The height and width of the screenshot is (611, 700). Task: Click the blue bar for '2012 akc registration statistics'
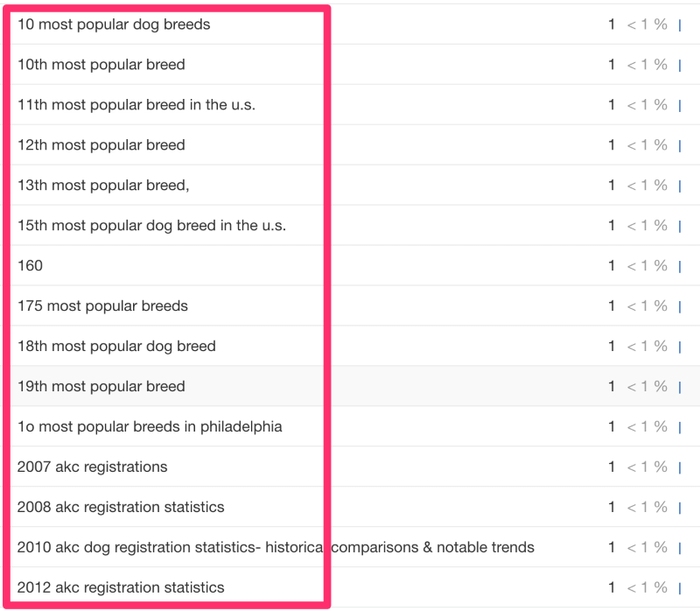(680, 588)
